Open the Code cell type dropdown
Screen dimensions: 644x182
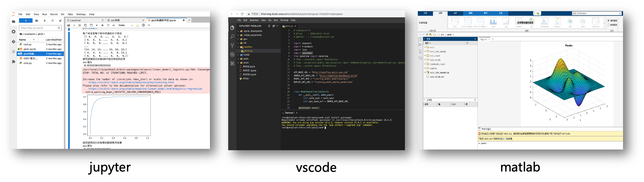pos(125,25)
